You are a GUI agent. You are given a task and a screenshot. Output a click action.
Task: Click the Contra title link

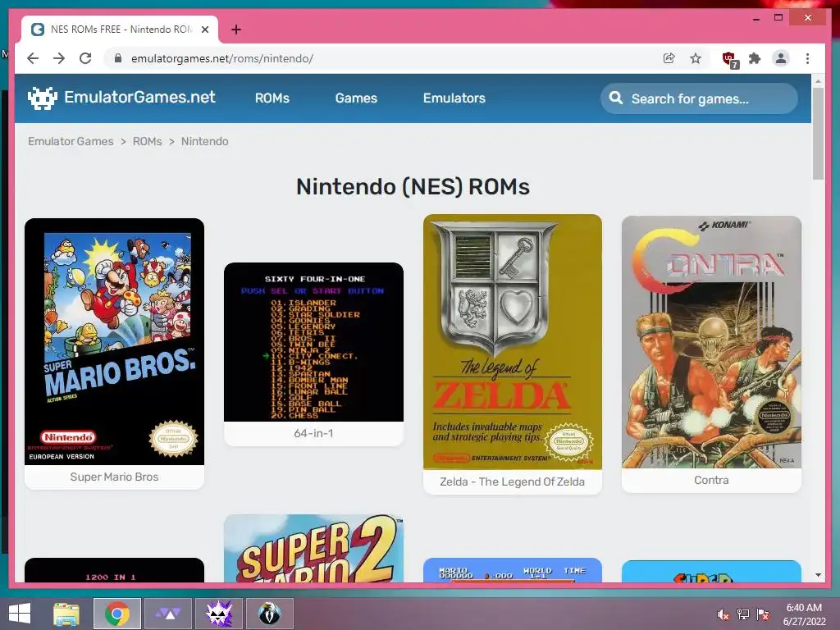point(711,480)
